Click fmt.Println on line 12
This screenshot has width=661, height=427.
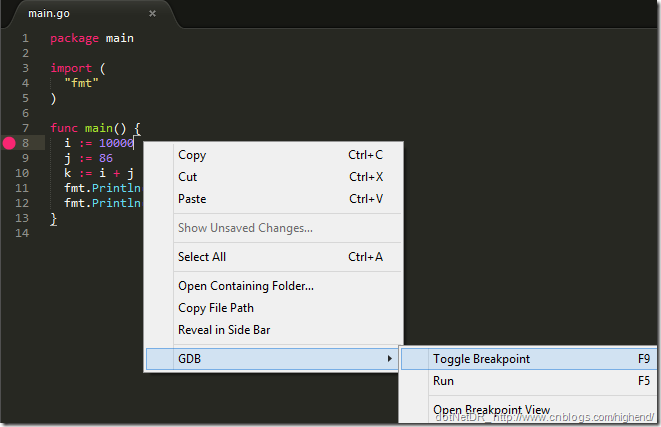pos(102,203)
